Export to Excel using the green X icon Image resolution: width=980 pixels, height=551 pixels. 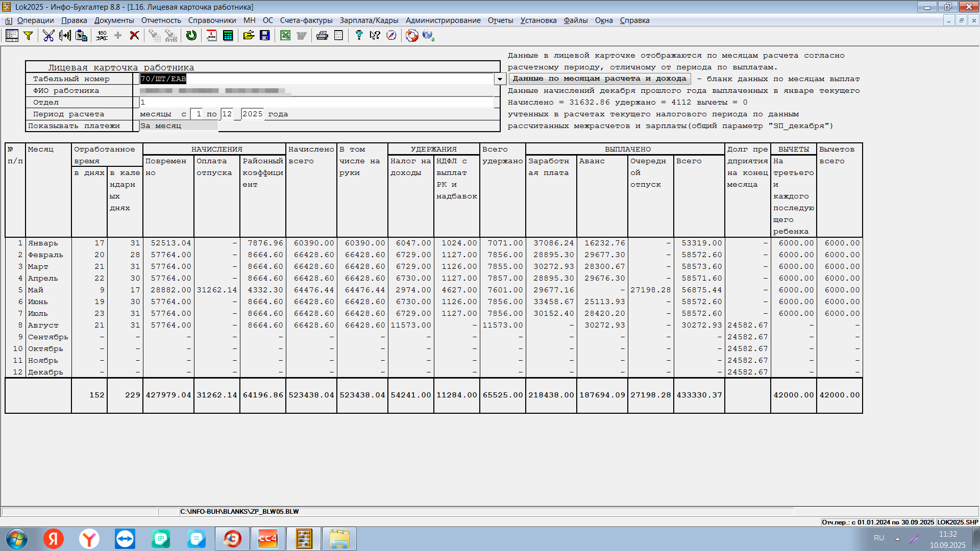285,35
